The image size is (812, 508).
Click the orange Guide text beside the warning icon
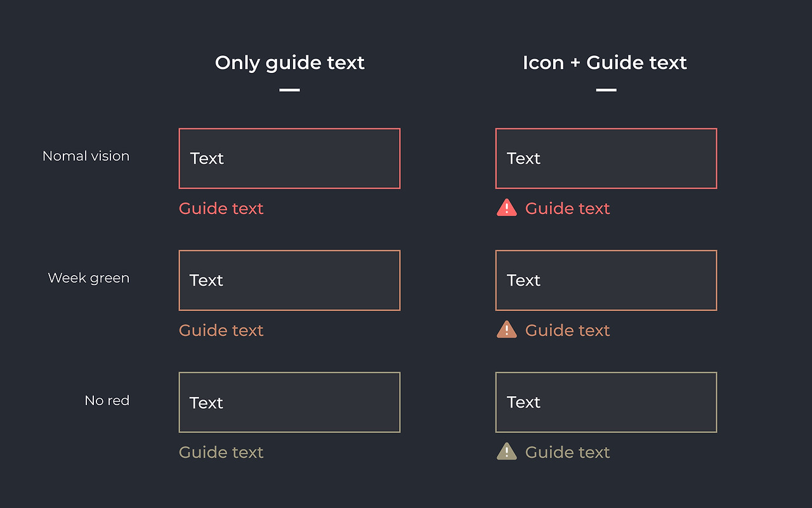(x=567, y=330)
